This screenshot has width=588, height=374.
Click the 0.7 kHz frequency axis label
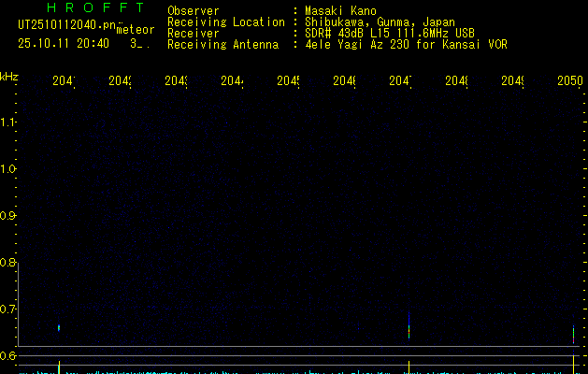point(9,309)
